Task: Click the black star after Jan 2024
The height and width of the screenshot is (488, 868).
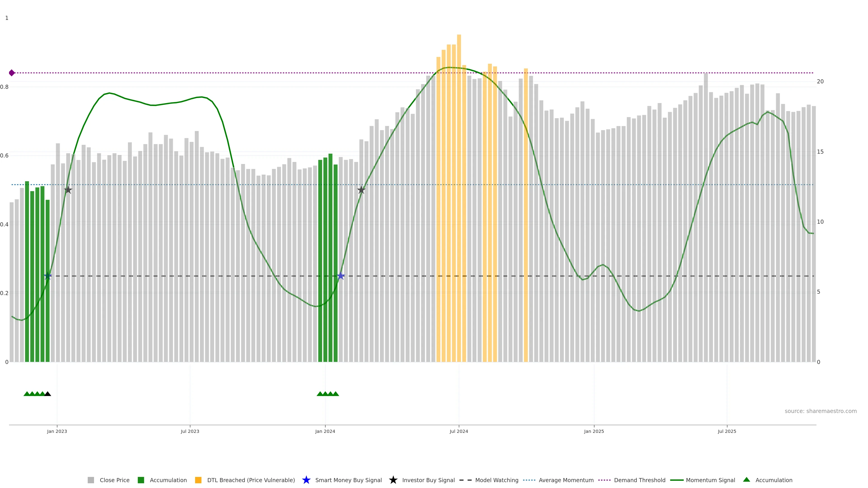Action: (361, 190)
